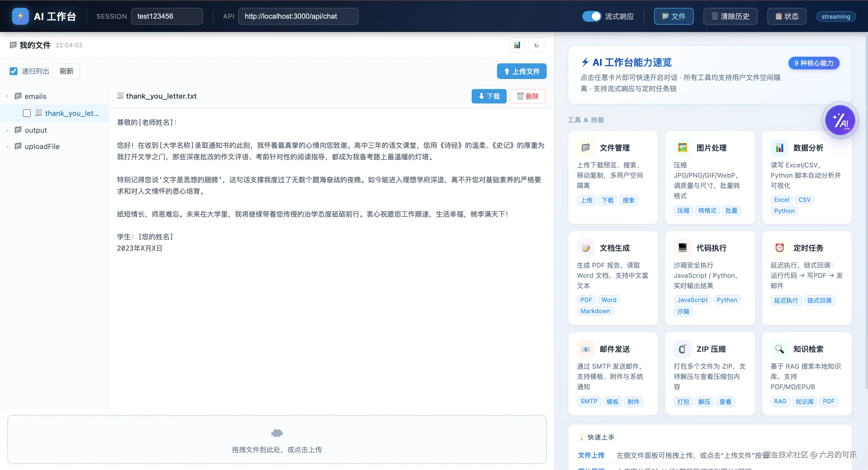
Task: Uncheck the 递归列出 recursive listing checkbox
Action: (14, 71)
